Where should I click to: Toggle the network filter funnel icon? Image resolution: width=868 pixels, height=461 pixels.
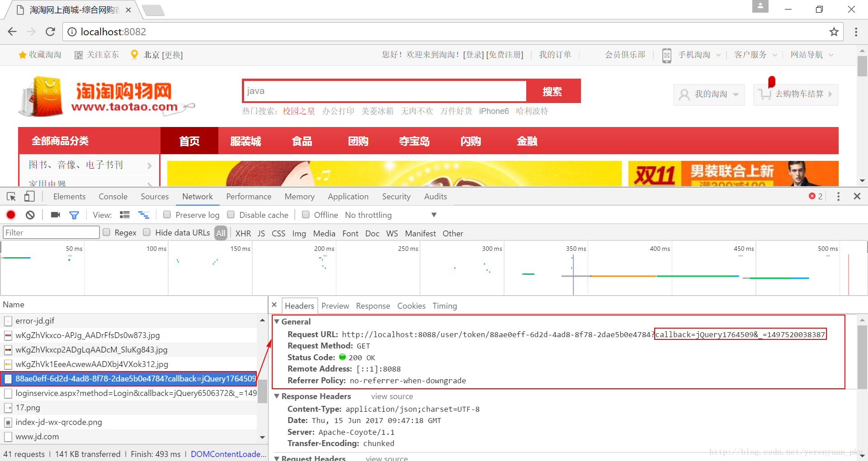pos(74,215)
